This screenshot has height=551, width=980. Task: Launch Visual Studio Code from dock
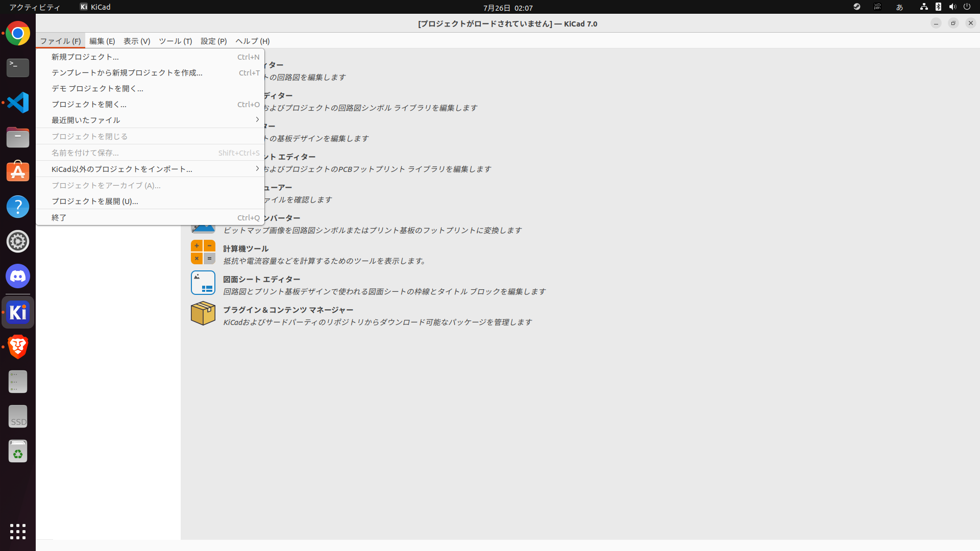[18, 103]
